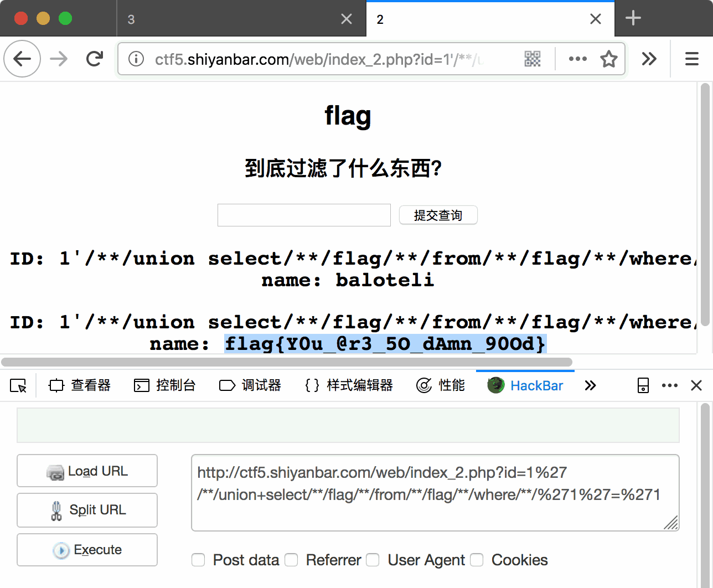Viewport: 713px width, 588px height.
Task: Click the textarea resize handle
Action: click(671, 523)
